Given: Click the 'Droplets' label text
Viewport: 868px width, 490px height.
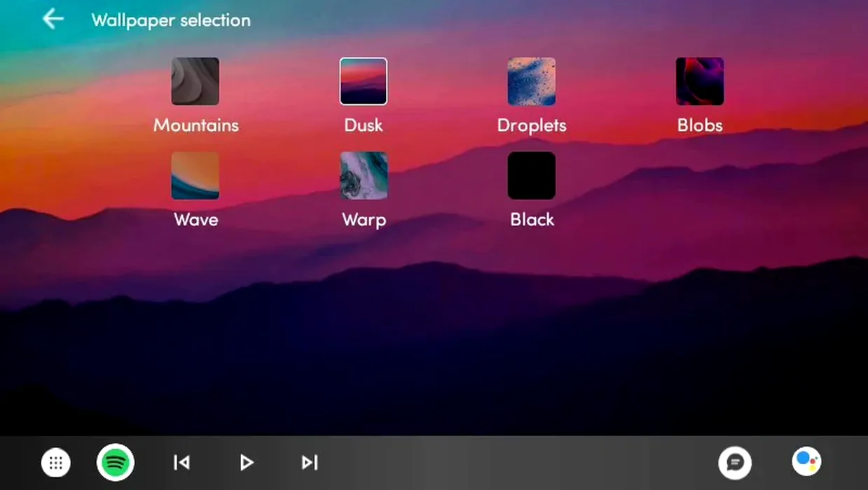Looking at the screenshot, I should 532,126.
